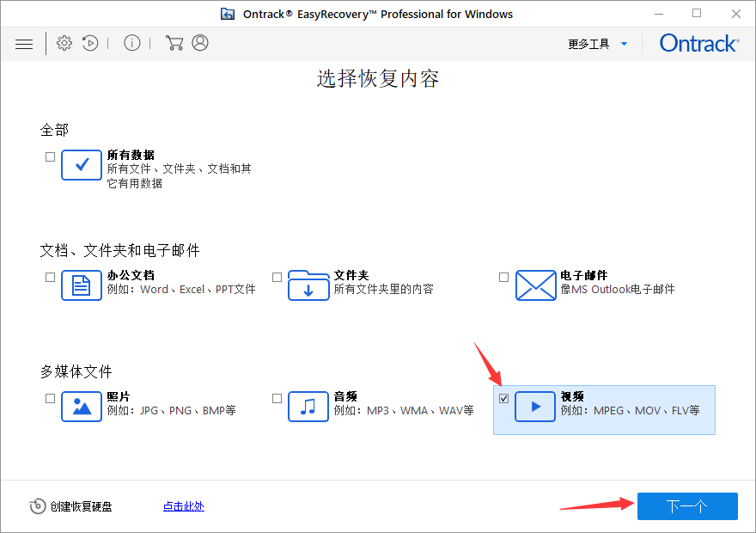Click the EasyRecovery title bar app icon
756x533 pixels.
click(x=228, y=14)
